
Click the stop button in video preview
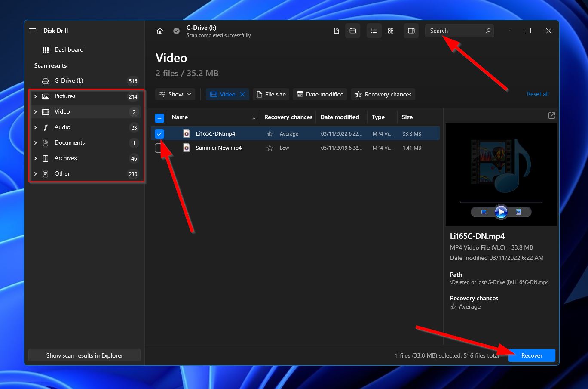(484, 212)
